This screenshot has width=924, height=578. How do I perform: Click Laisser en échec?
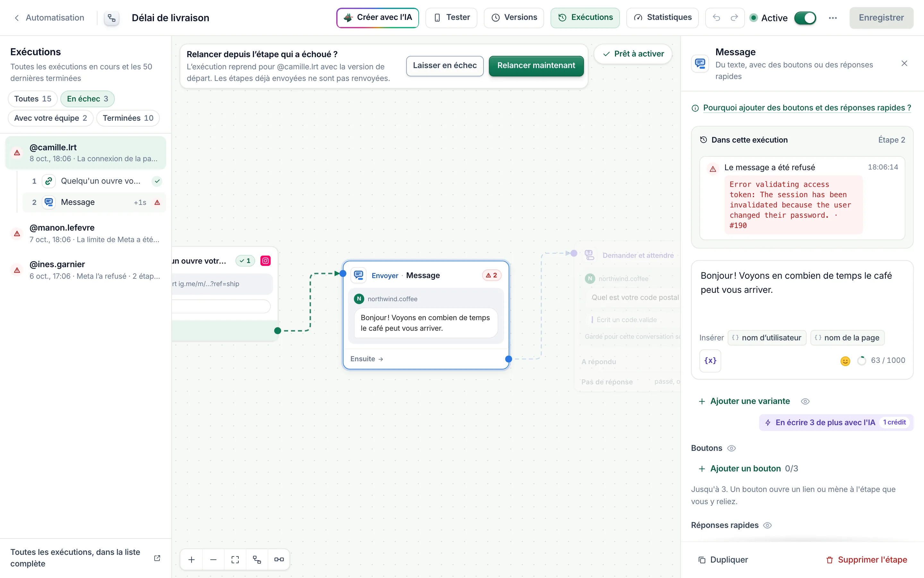click(x=445, y=66)
